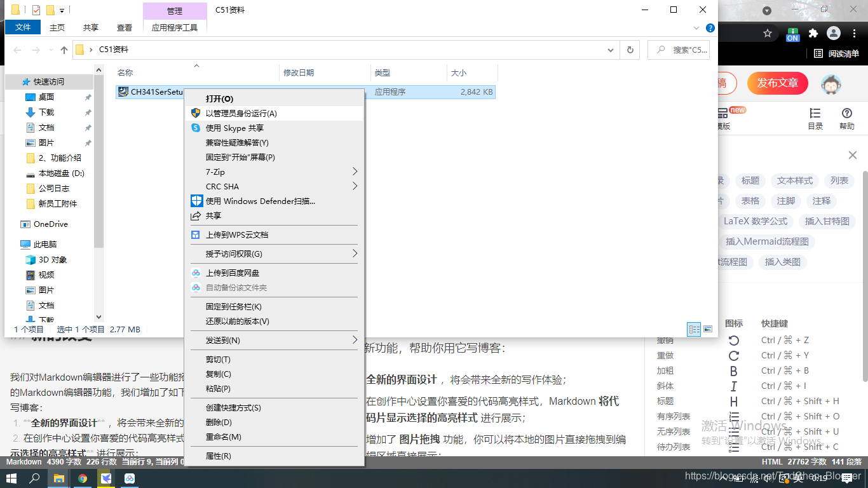Click the 发布文章 publish button
Viewport: 868px width, 488px height.
pos(777,83)
